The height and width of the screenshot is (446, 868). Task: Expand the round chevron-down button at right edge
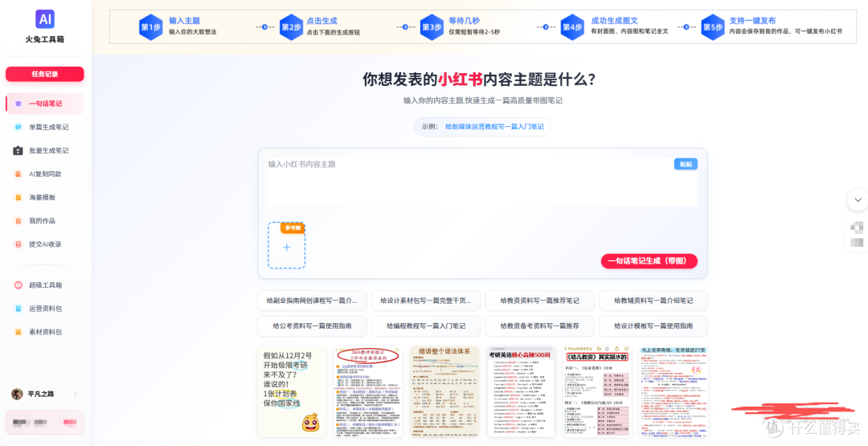(x=858, y=200)
